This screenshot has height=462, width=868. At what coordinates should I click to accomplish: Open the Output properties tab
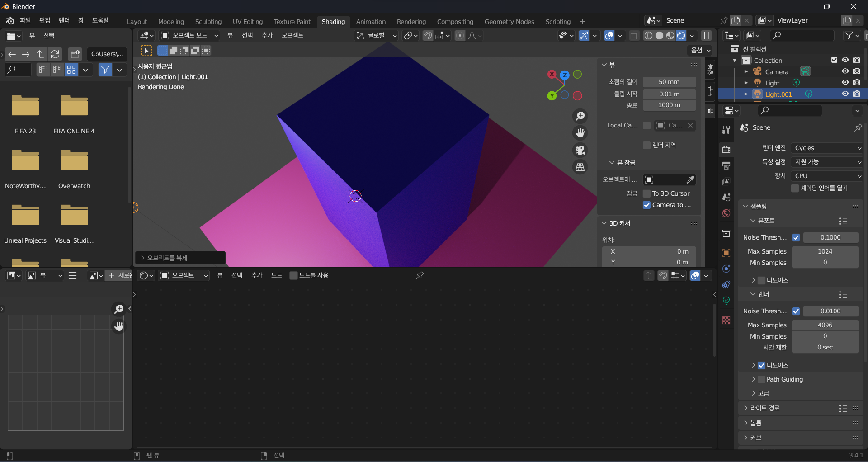[726, 165]
